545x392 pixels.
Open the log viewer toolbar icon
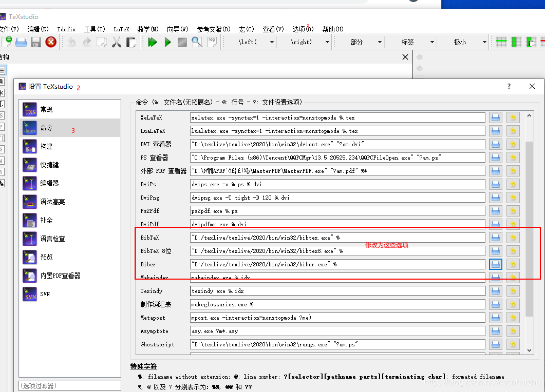(212, 43)
